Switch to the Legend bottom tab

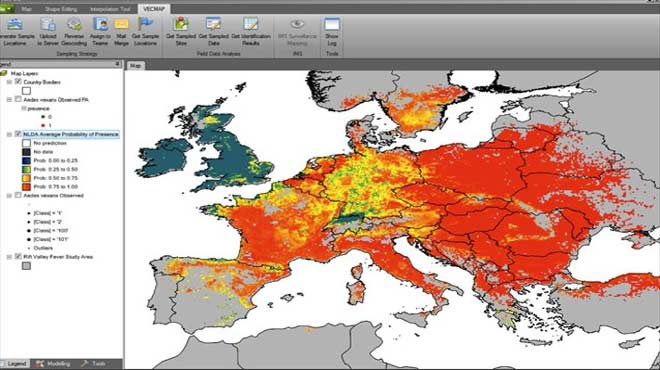point(15,364)
